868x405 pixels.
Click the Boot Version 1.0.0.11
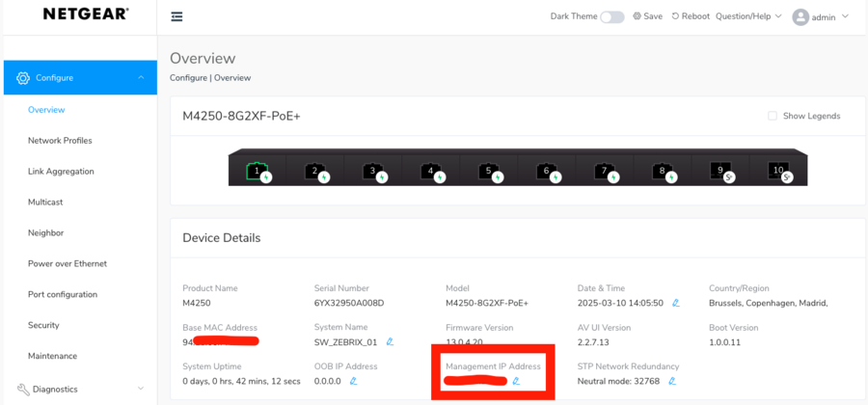tap(724, 342)
